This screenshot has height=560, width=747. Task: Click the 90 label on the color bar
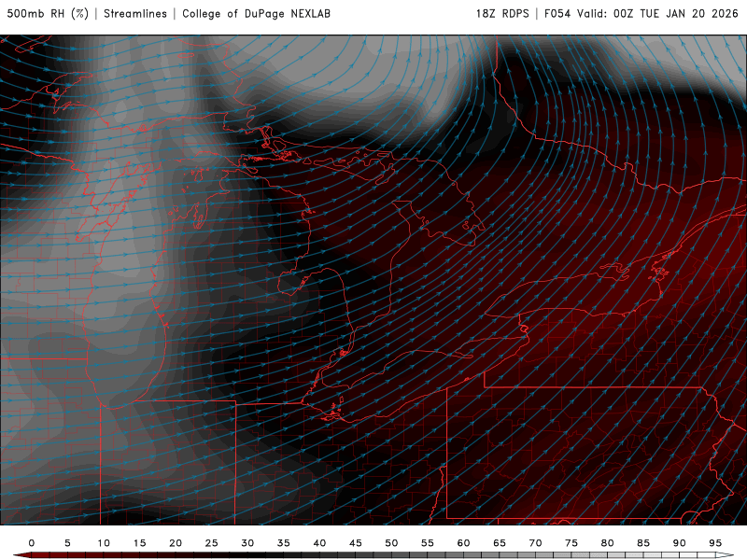pyautogui.click(x=680, y=543)
